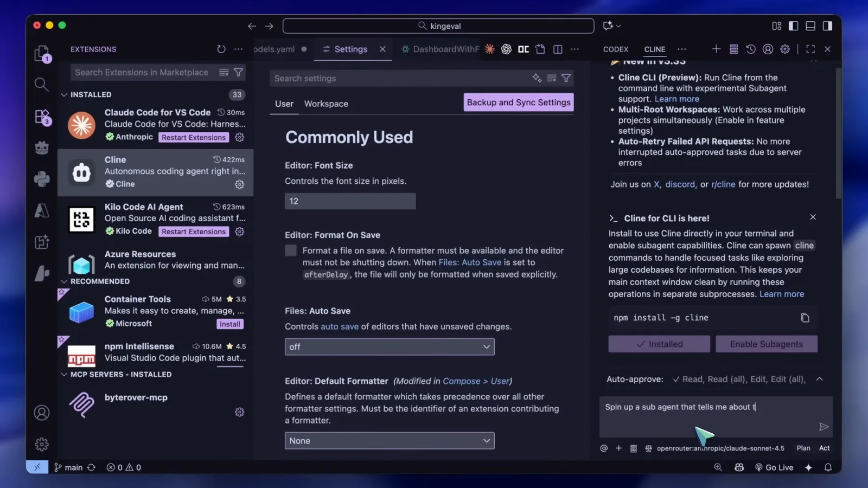Screen dimensions: 868x488
Task: Toggle Format On Save checkbox
Action: (x=291, y=251)
